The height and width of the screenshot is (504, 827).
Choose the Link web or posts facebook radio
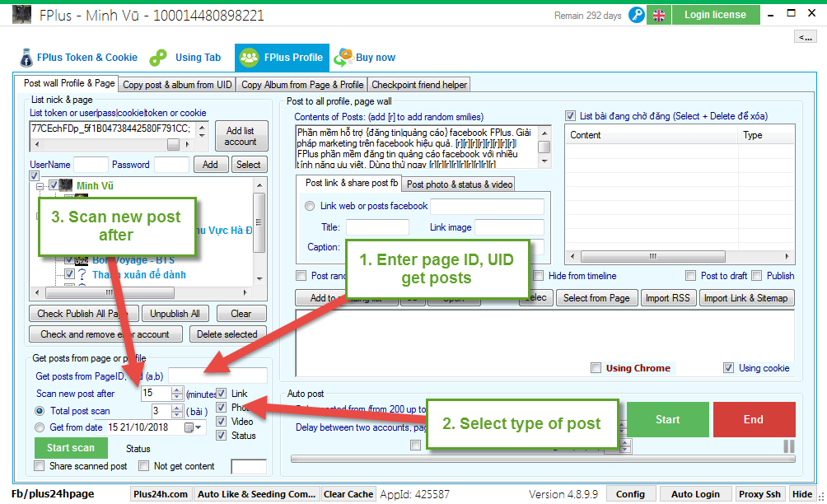(x=310, y=206)
